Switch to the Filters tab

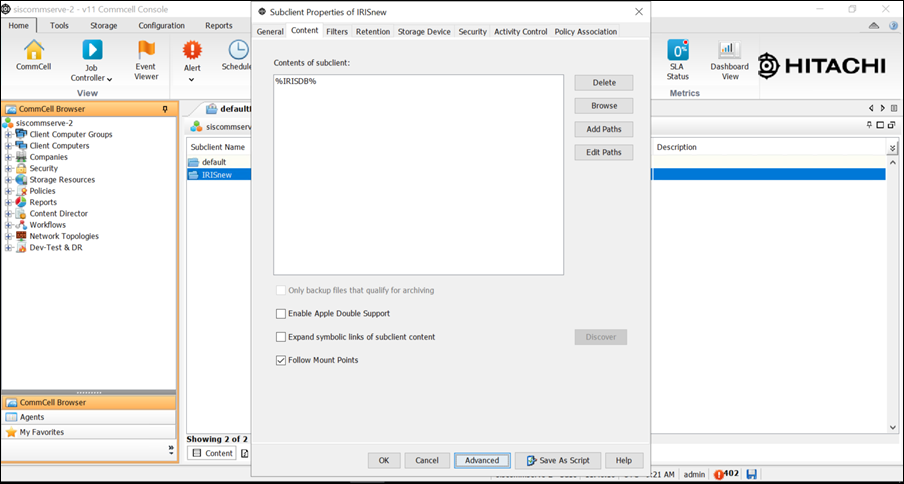tap(337, 32)
